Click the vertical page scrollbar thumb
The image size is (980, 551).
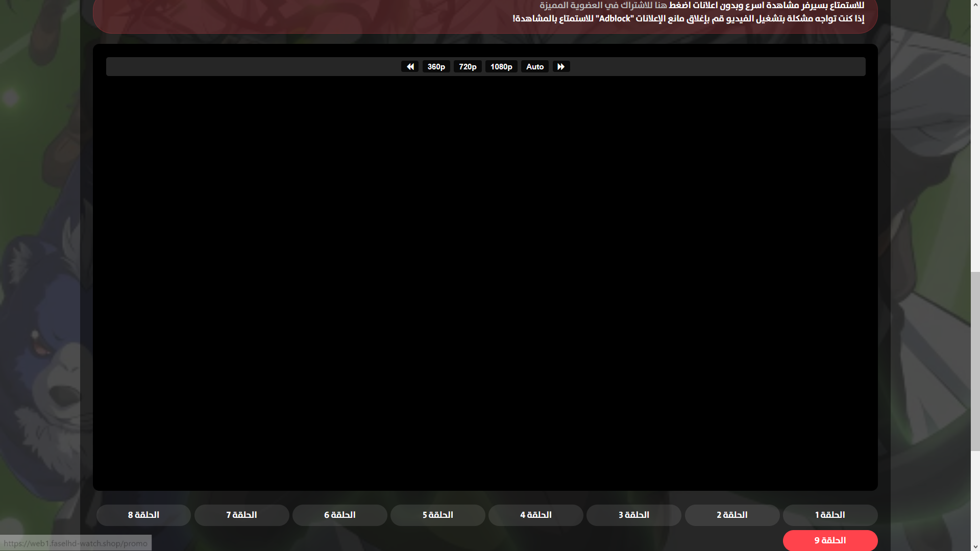(975, 361)
